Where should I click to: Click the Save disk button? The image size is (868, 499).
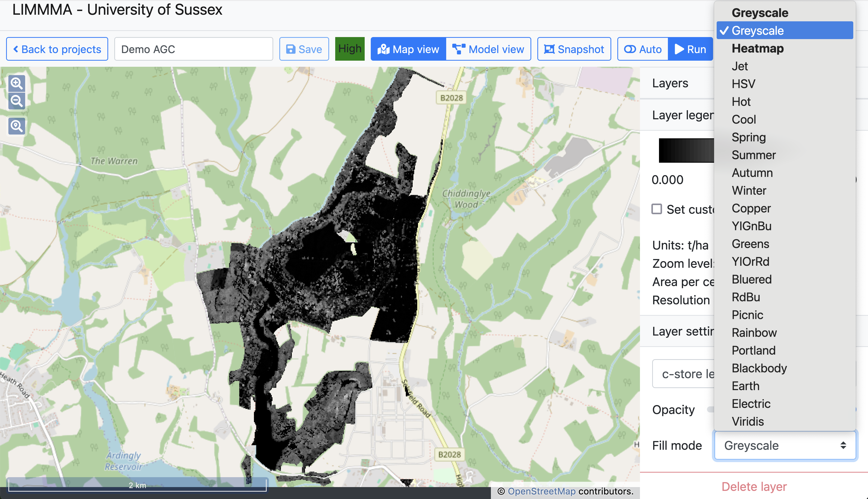point(304,49)
